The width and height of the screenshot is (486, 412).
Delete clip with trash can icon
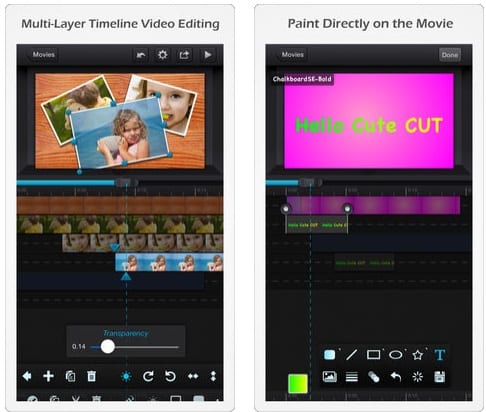coord(92,376)
